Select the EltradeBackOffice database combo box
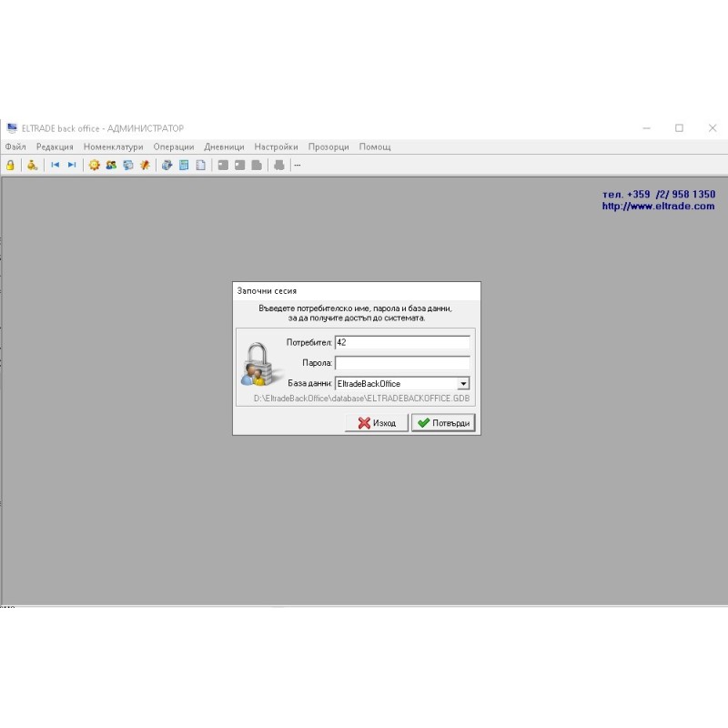Image resolution: width=728 pixels, height=728 pixels. coord(402,383)
